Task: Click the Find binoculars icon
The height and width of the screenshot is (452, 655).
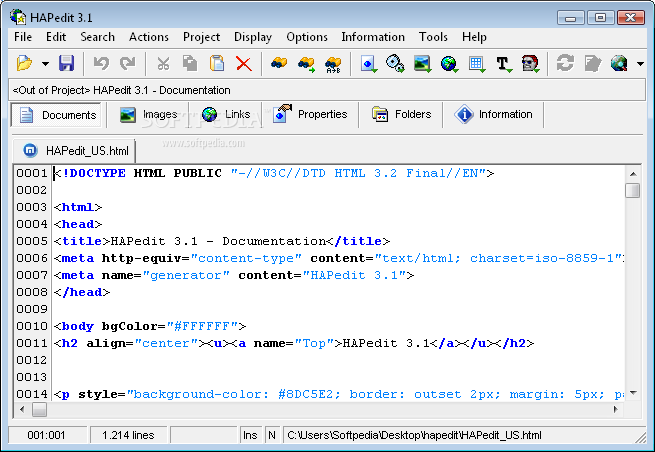Action: (279, 63)
